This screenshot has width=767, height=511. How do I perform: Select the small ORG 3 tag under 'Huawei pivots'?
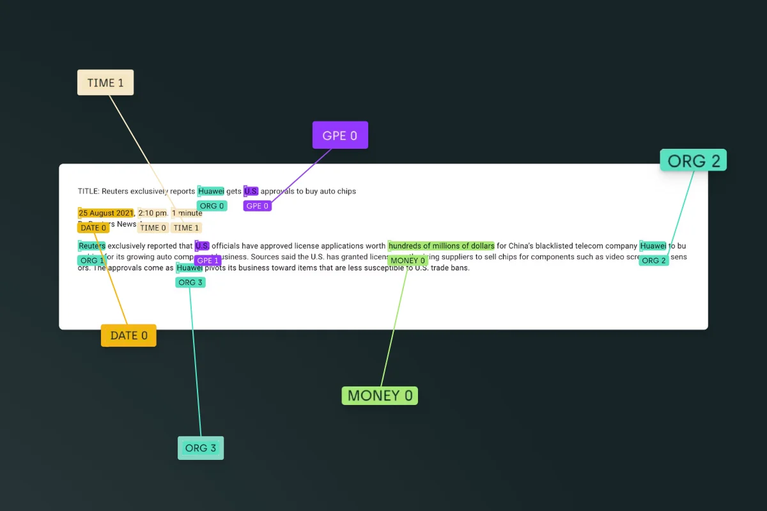click(x=190, y=282)
